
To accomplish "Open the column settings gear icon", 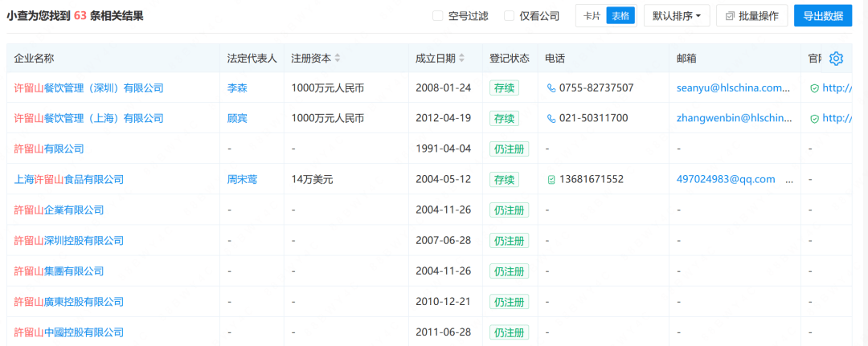I will (x=837, y=58).
